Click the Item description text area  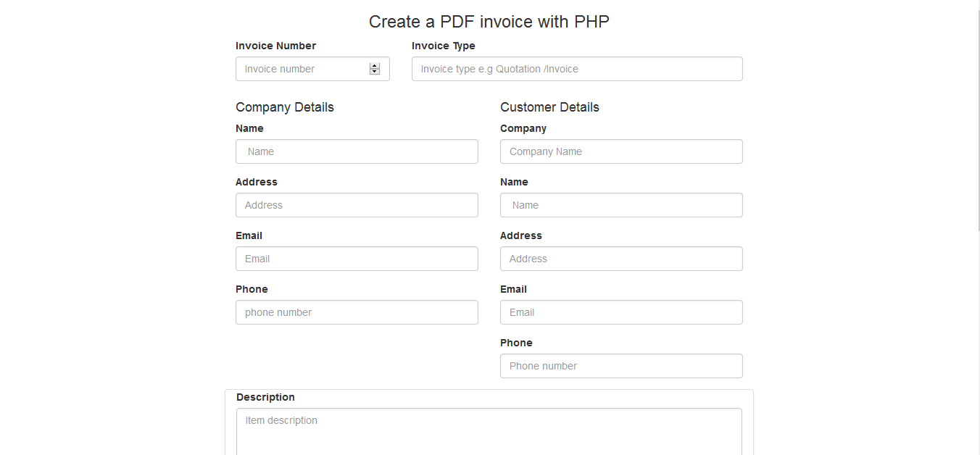point(489,431)
